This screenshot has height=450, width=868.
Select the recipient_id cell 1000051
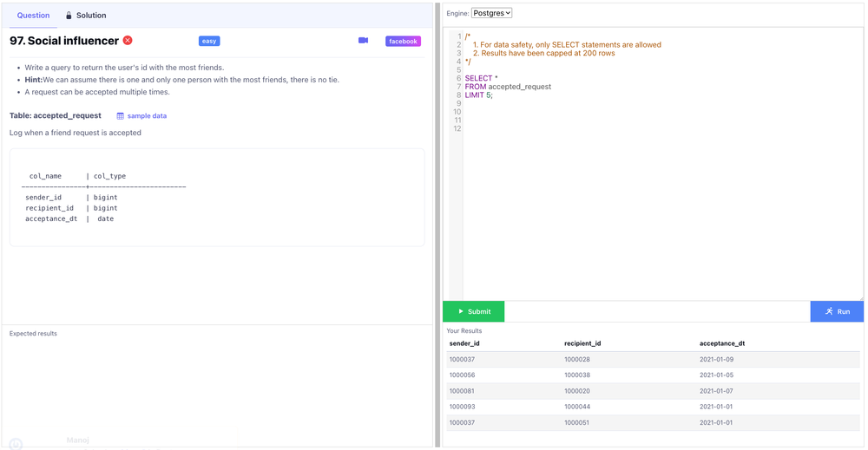577,422
